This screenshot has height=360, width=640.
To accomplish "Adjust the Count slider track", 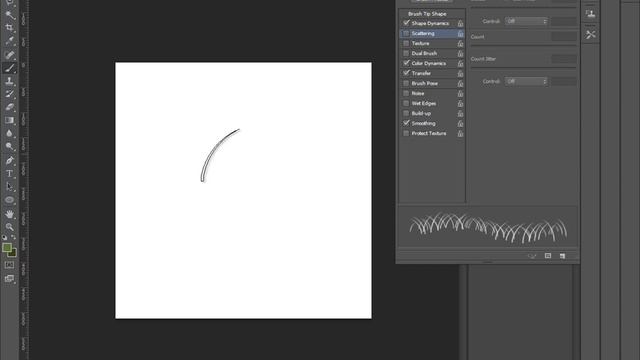I will [523, 44].
